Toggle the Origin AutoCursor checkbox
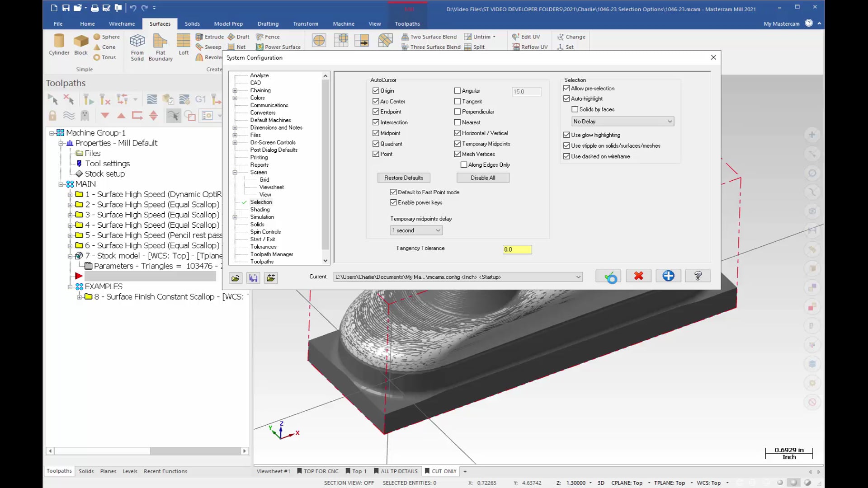The image size is (868, 488). 376,90
